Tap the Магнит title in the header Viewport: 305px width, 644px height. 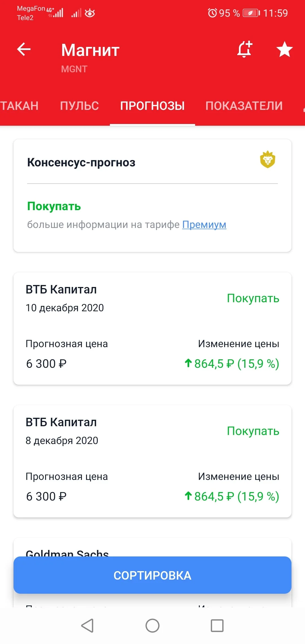click(x=90, y=50)
